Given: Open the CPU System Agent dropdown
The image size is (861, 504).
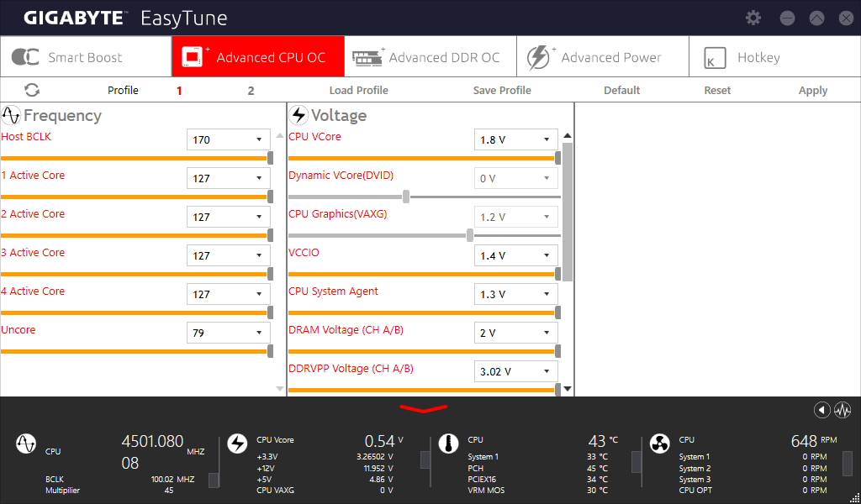Looking at the screenshot, I should [516, 294].
